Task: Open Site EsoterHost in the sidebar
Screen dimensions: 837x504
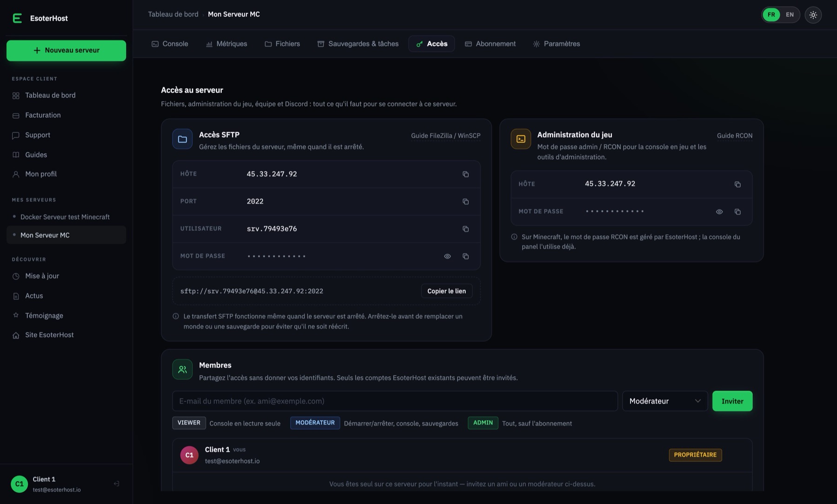Action: click(66, 335)
